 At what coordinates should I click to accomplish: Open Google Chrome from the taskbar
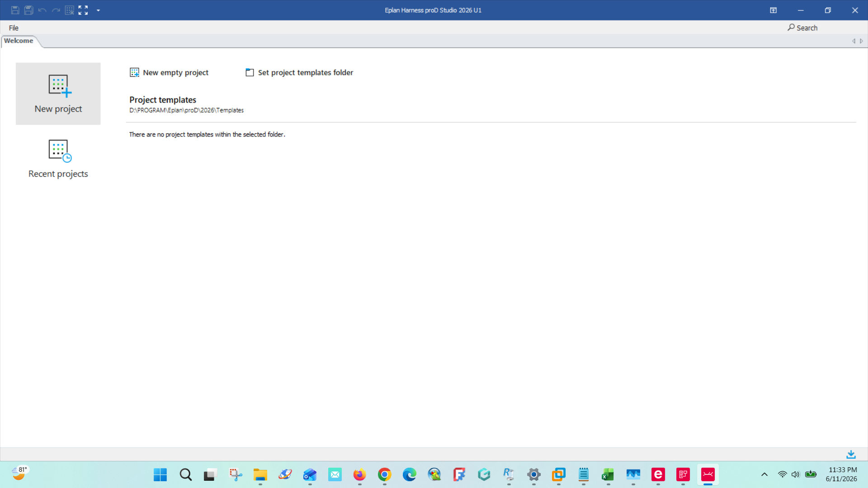pyautogui.click(x=384, y=475)
